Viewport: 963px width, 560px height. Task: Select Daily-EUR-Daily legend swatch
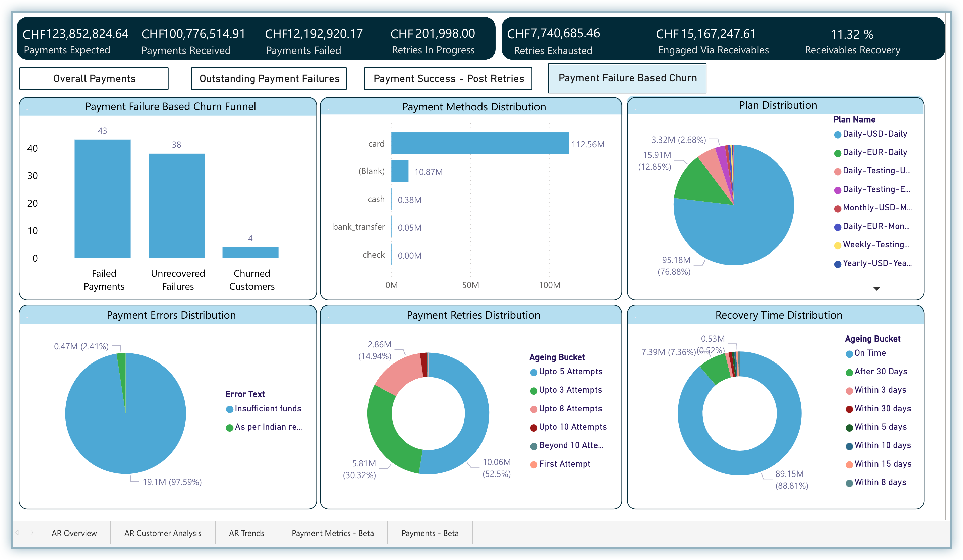(838, 153)
